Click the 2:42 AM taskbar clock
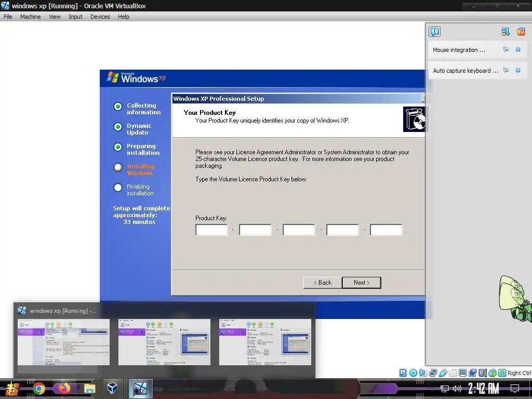The width and height of the screenshot is (532, 399). coord(484,389)
